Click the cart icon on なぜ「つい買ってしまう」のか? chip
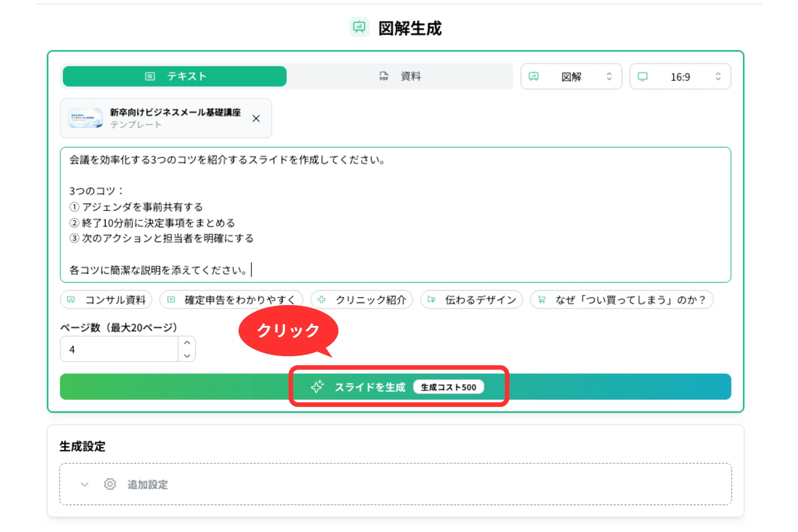Image resolution: width=798 pixels, height=532 pixels. [x=542, y=300]
